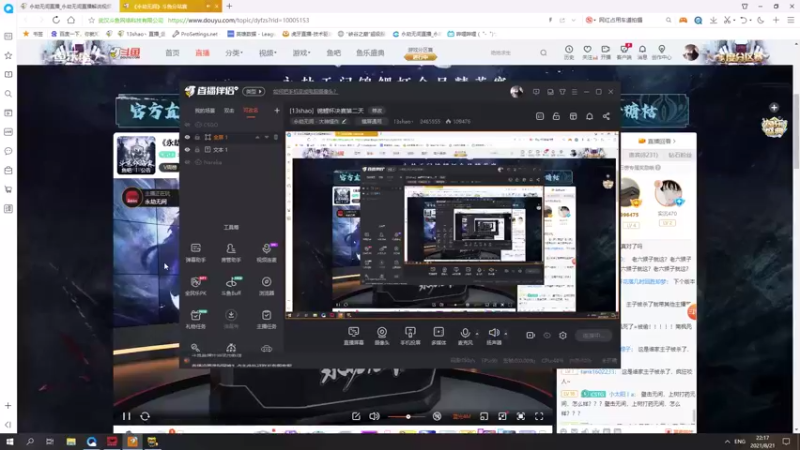Go to 鱼乐盛典 in Douyu navigation
Image resolution: width=800 pixels, height=450 pixels.
[370, 53]
